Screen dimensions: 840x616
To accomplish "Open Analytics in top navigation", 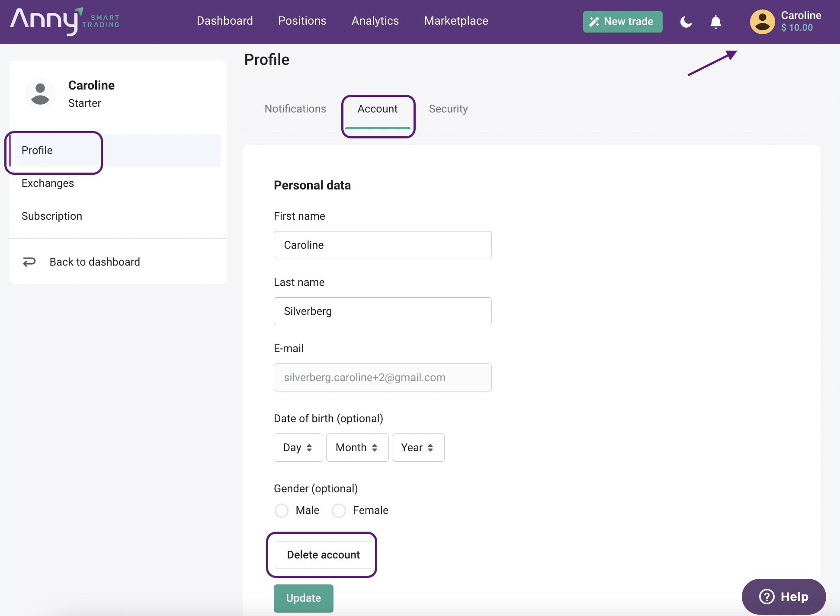I will pos(375,21).
